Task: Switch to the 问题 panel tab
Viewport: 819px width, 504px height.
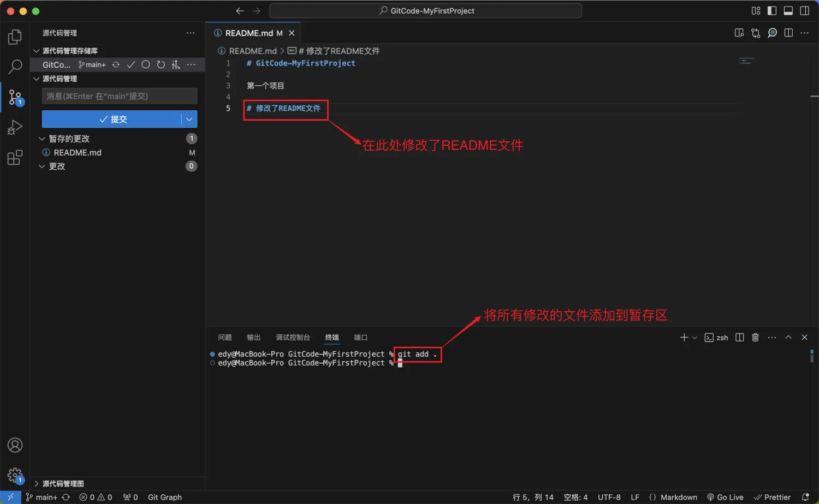Action: point(224,337)
